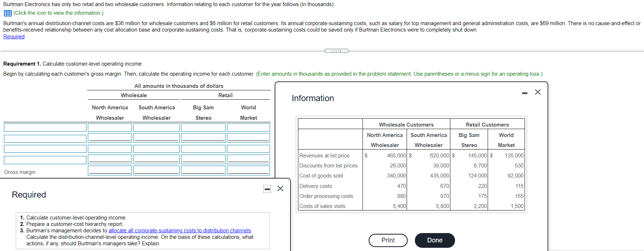Click the Revenues at list price label
This screenshot has height=251, width=644.
(x=324, y=156)
